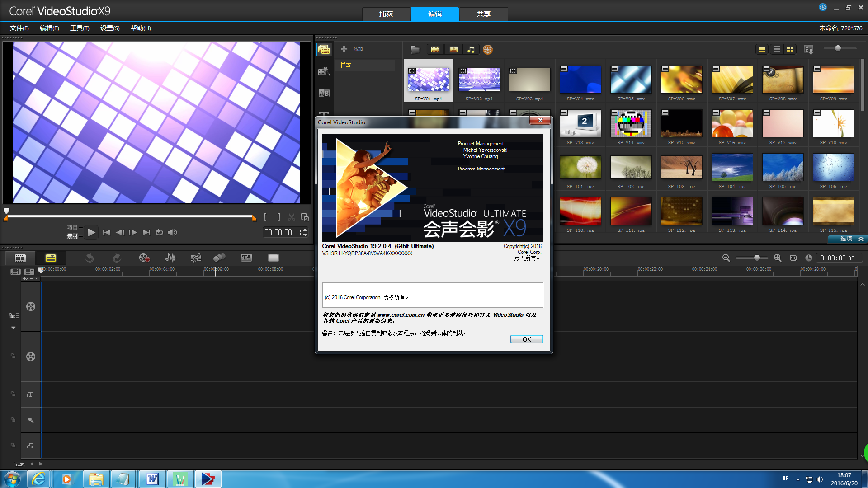Image resolution: width=868 pixels, height=488 pixels.
Task: Click the timeline zoom out magnifier
Action: click(x=726, y=258)
